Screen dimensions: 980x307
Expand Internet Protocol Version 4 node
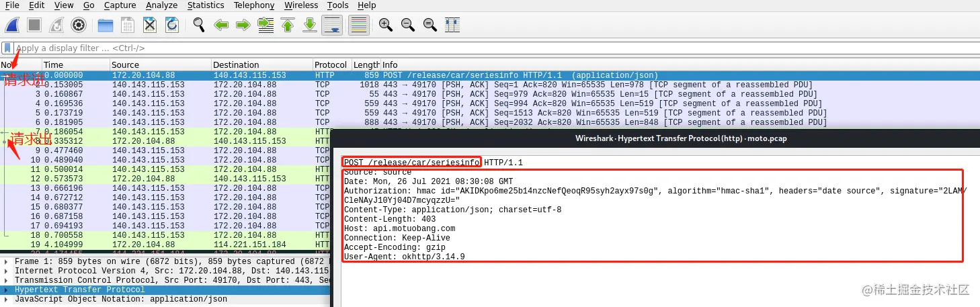click(x=6, y=271)
